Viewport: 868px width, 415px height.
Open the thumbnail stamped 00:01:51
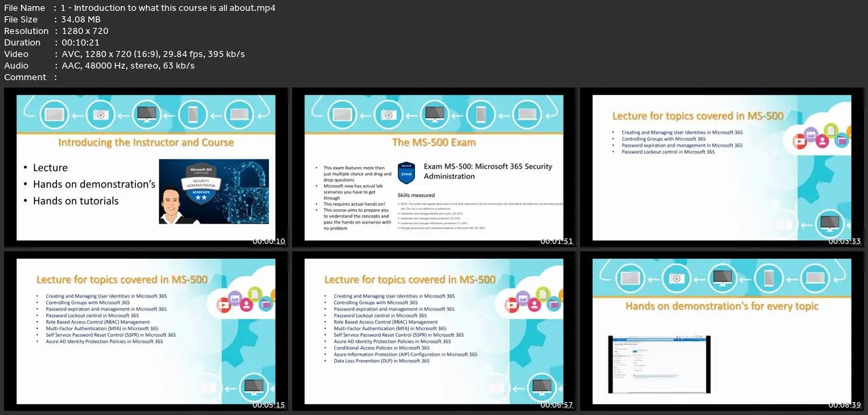point(434,168)
